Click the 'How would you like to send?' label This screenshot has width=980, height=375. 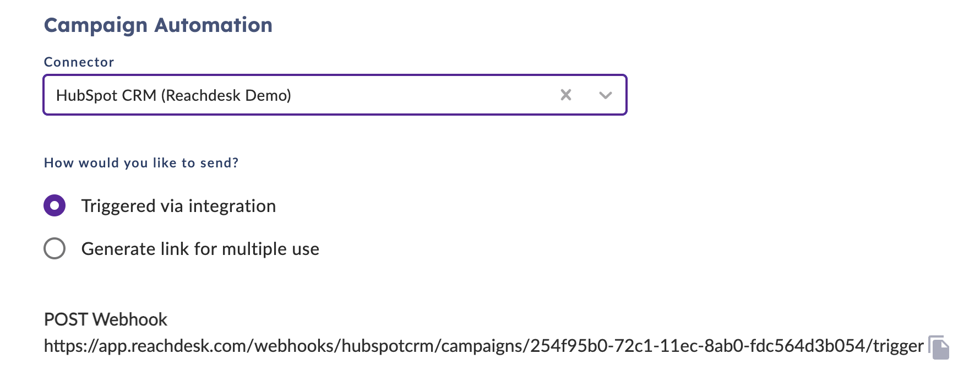click(141, 163)
